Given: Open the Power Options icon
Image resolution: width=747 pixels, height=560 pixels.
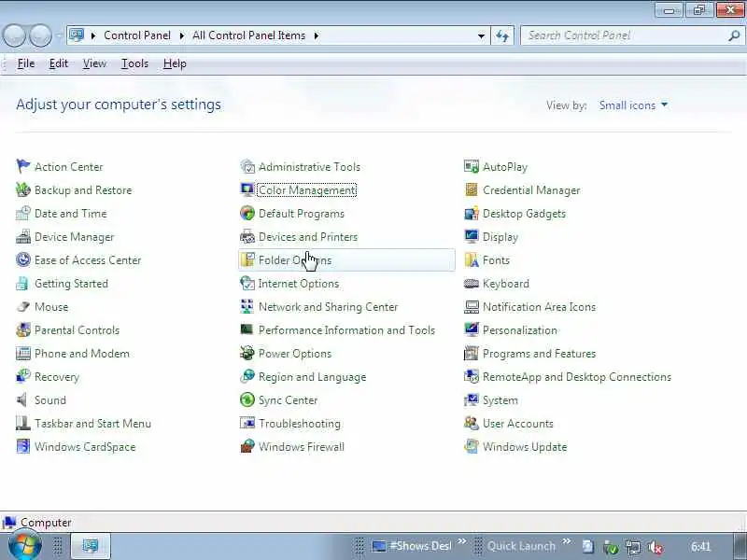Looking at the screenshot, I should (x=247, y=353).
